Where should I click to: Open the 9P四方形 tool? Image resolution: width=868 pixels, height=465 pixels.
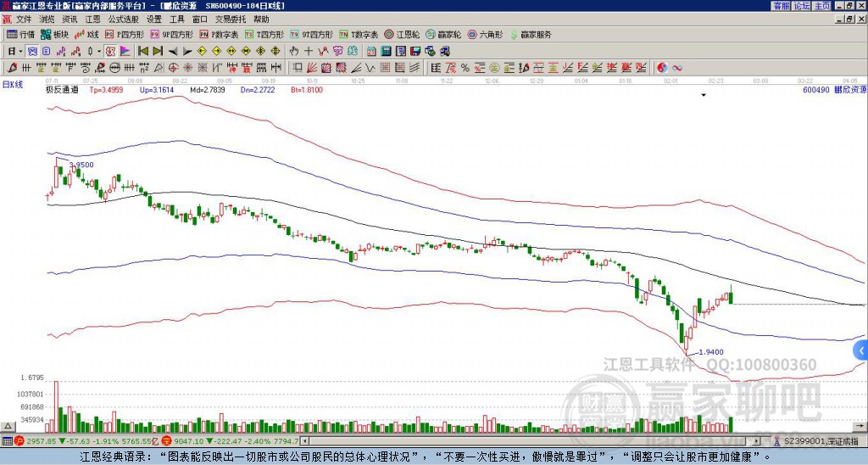point(171,34)
